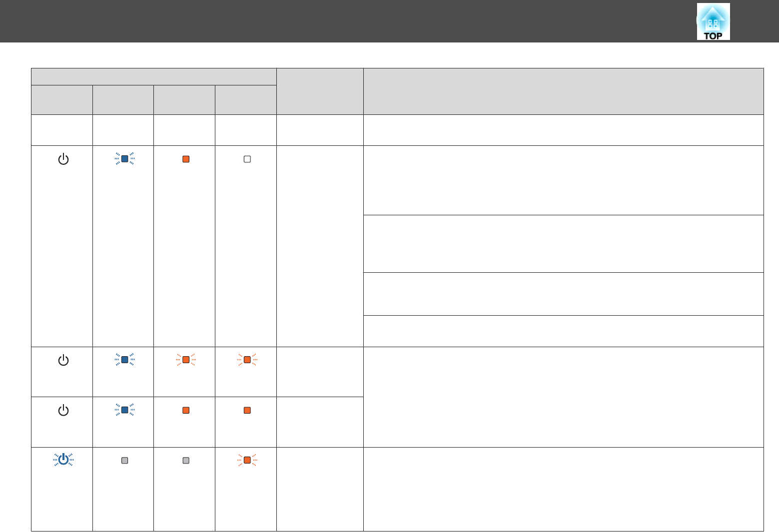This screenshot has width=779, height=532.
Task: Click the flashing blue indicator beside two flashing orange ones
Action: [125, 360]
